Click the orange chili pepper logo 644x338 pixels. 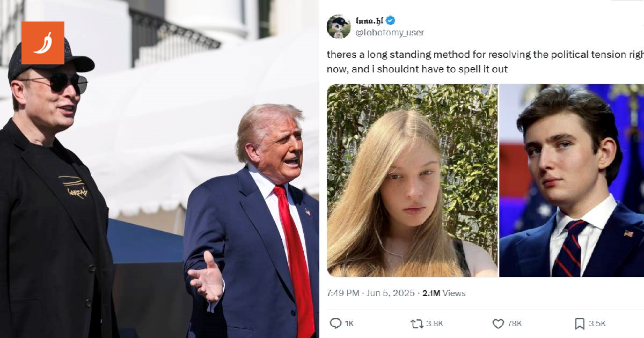coord(43,43)
